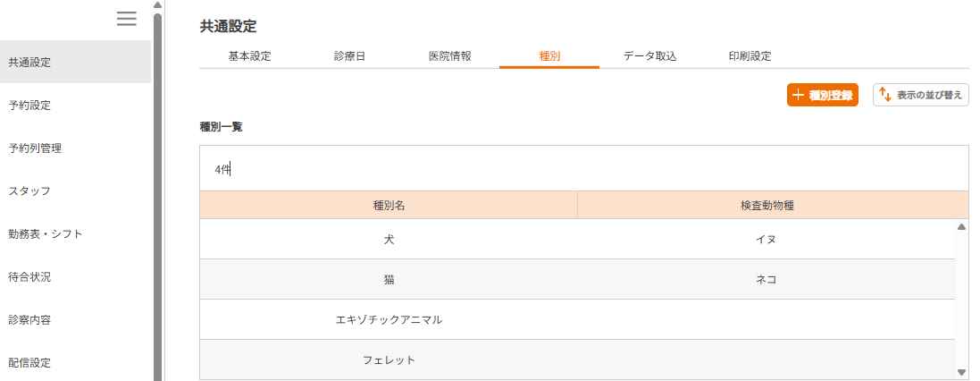
Task: Open the 診療日 tab
Action: pos(349,56)
